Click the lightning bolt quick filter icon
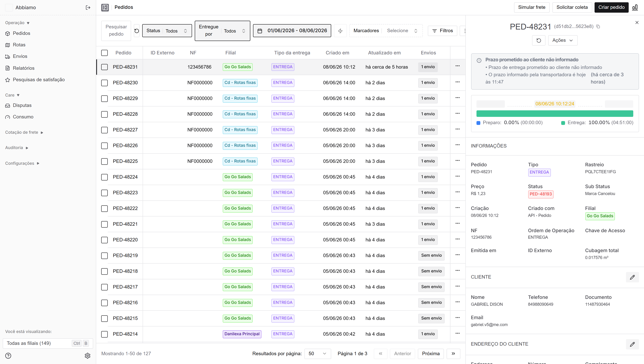The width and height of the screenshot is (644, 364). click(x=340, y=31)
